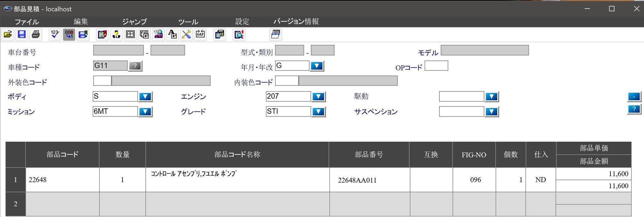
Task: Click the table grid toolbar icon
Action: click(130, 35)
